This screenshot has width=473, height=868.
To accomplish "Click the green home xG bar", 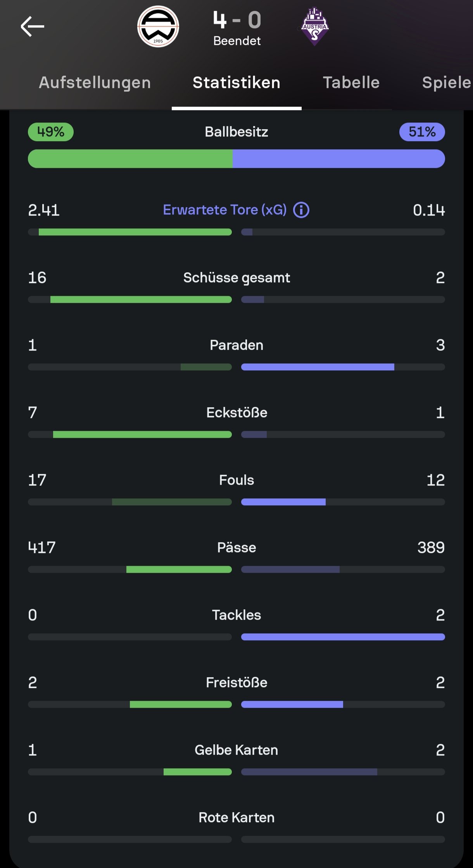I will [x=135, y=232].
